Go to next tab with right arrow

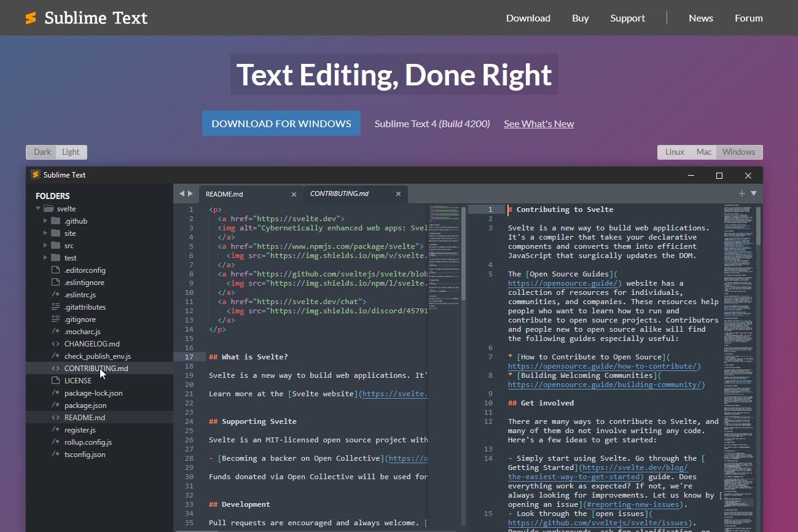coord(190,194)
